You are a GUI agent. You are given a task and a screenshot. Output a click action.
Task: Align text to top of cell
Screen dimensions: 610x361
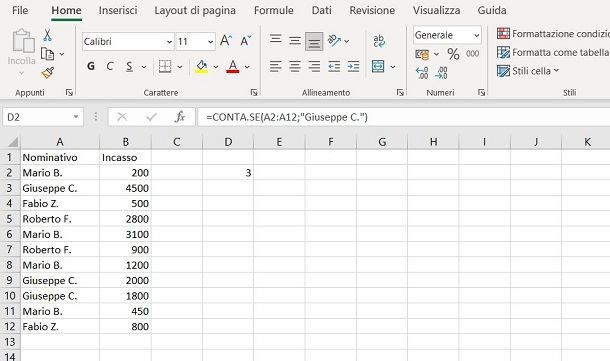[x=276, y=40]
